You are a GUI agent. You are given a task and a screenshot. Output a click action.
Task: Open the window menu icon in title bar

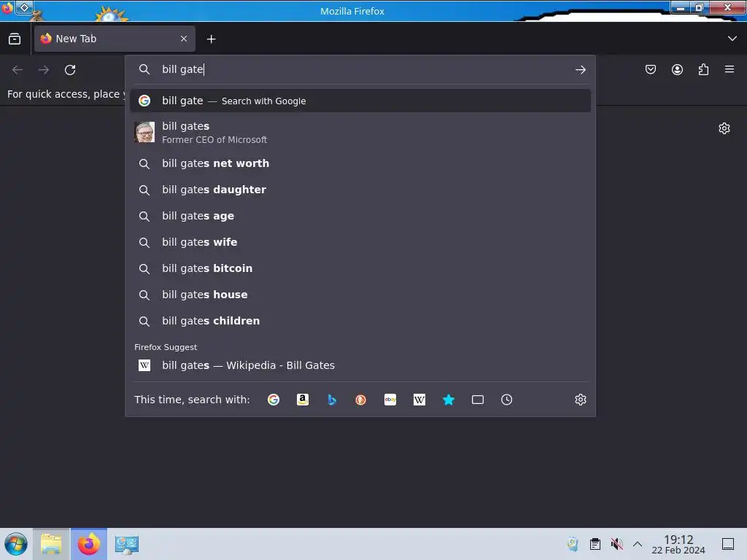point(7,8)
